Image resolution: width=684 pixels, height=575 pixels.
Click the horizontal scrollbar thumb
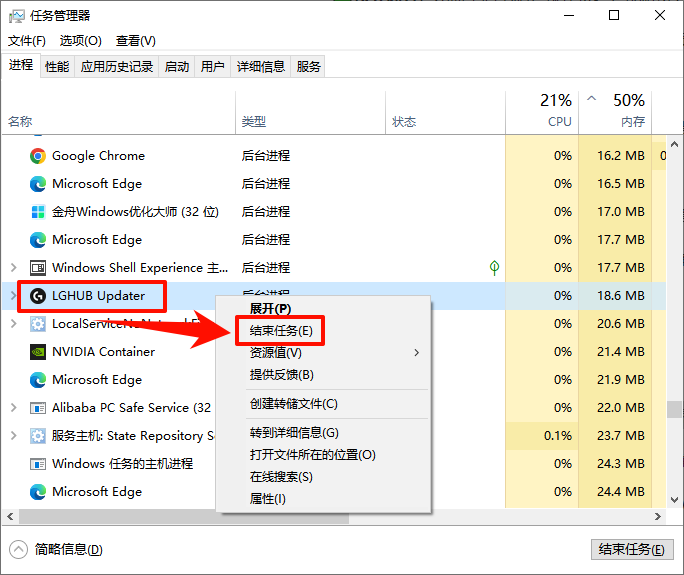183,517
